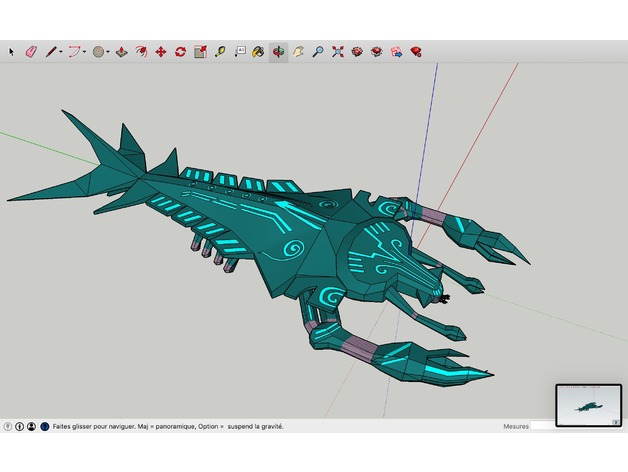Screen dimensions: 628x472
Task: Choose the Scale tool
Action: [200, 51]
